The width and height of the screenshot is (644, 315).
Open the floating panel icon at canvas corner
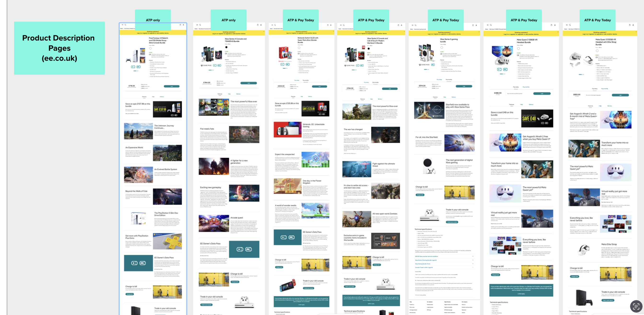(636, 306)
